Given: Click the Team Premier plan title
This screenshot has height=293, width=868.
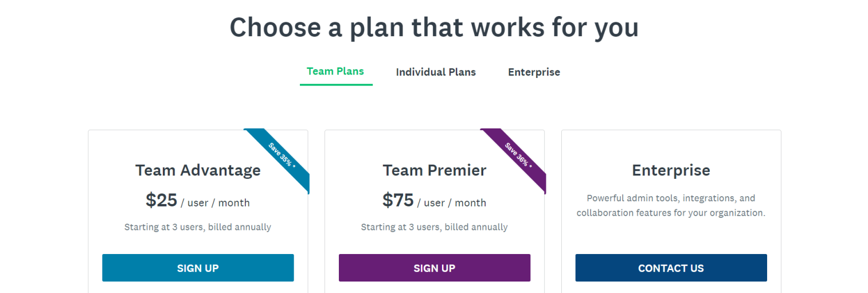Looking at the screenshot, I should [435, 170].
